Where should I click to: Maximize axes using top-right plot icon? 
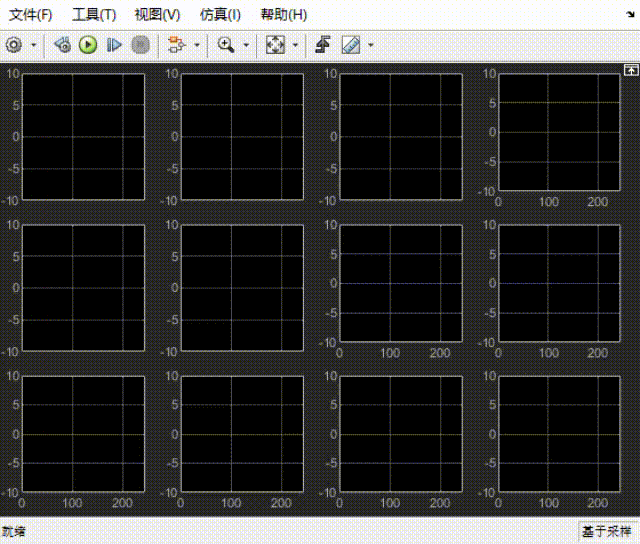click(631, 70)
